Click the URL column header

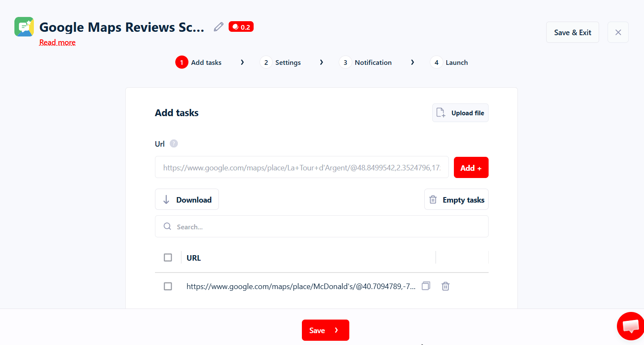(193, 258)
